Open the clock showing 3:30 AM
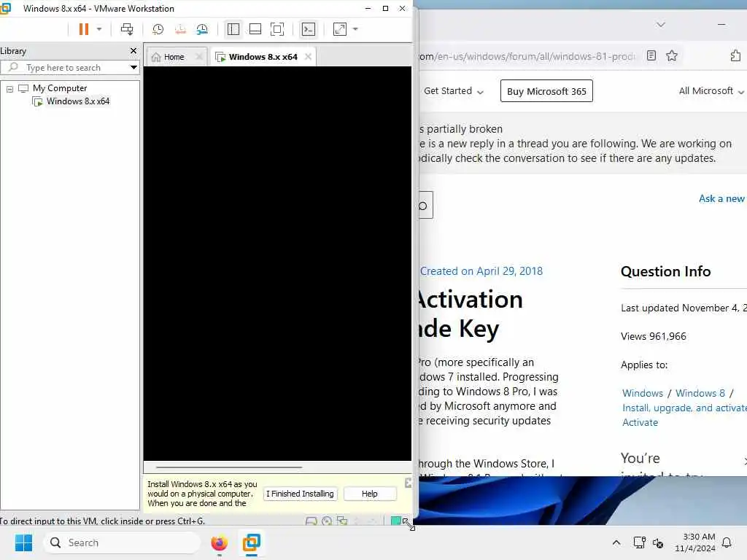Image resolution: width=747 pixels, height=560 pixels. point(695,542)
